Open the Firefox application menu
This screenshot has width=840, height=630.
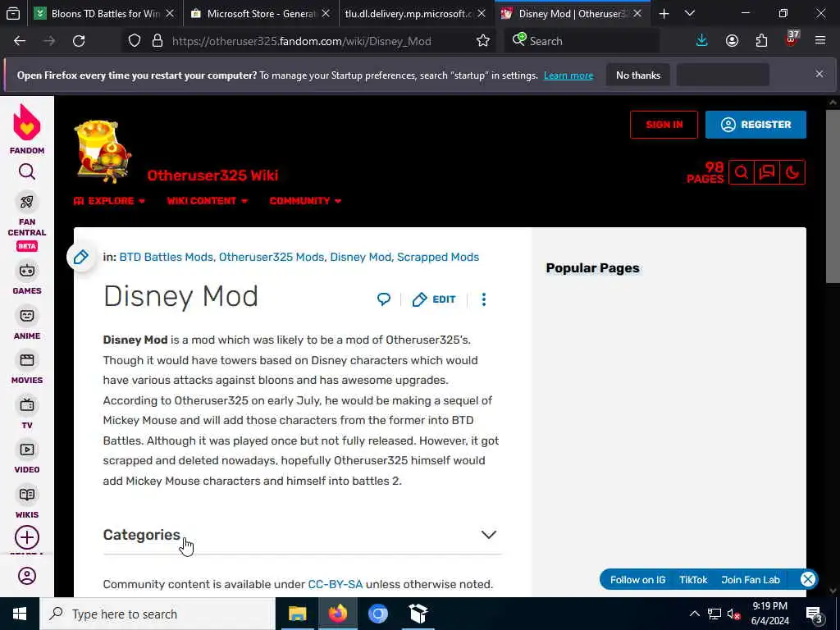pyautogui.click(x=820, y=41)
